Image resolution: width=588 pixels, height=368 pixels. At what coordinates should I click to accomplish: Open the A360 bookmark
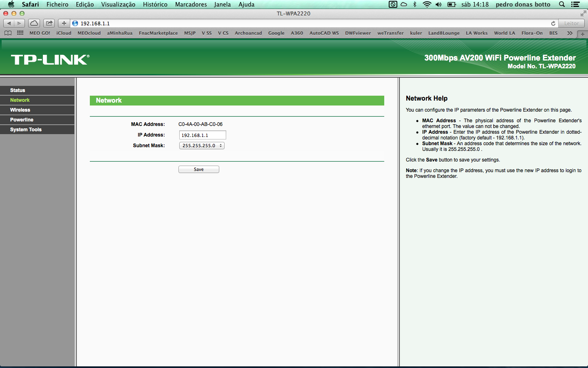pyautogui.click(x=297, y=33)
